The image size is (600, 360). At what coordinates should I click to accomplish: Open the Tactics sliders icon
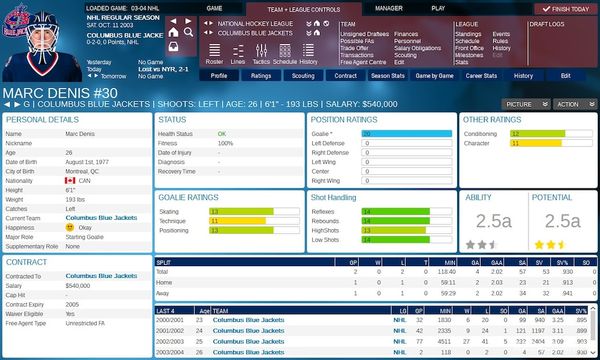[x=261, y=54]
